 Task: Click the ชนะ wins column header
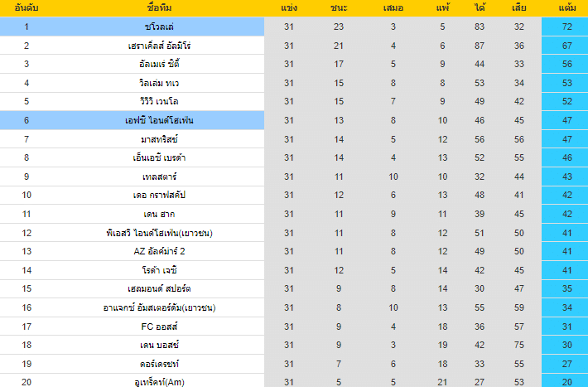pyautogui.click(x=339, y=8)
